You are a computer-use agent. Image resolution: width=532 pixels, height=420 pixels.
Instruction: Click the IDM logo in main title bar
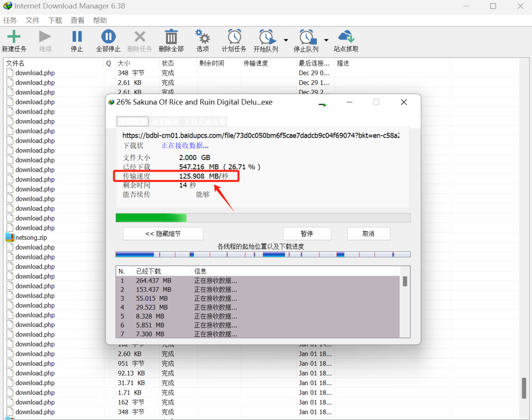[7, 6]
